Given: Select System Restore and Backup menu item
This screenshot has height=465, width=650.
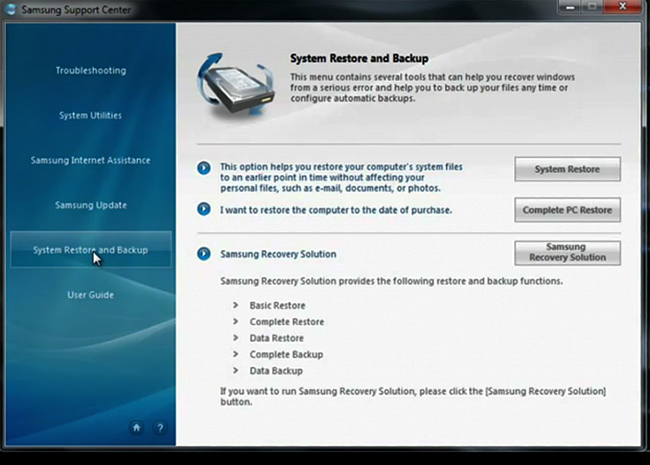Looking at the screenshot, I should [90, 249].
